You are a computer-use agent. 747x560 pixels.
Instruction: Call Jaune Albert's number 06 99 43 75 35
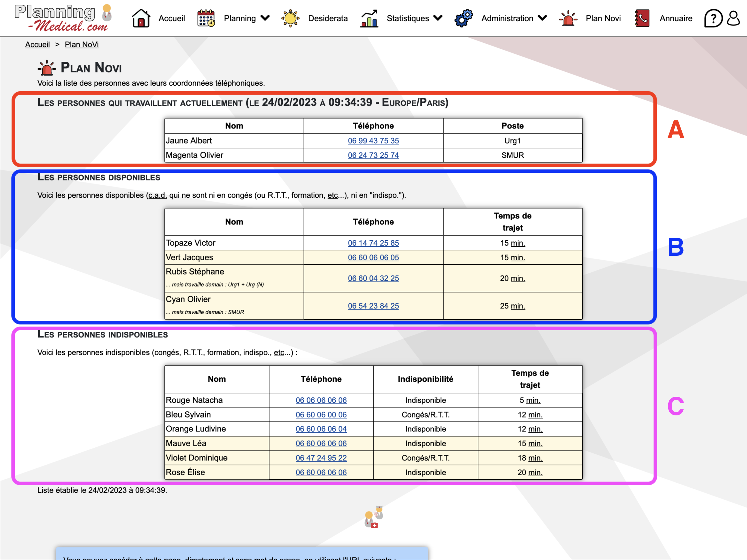click(x=373, y=141)
